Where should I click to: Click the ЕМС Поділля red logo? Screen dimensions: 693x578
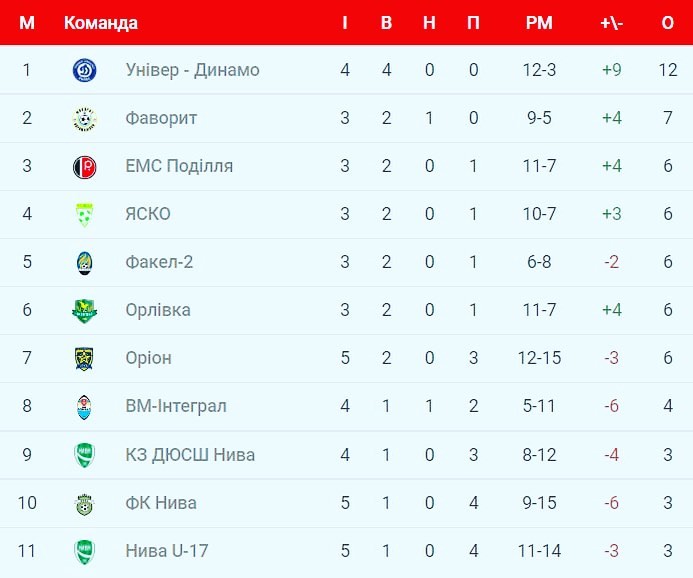tap(84, 166)
